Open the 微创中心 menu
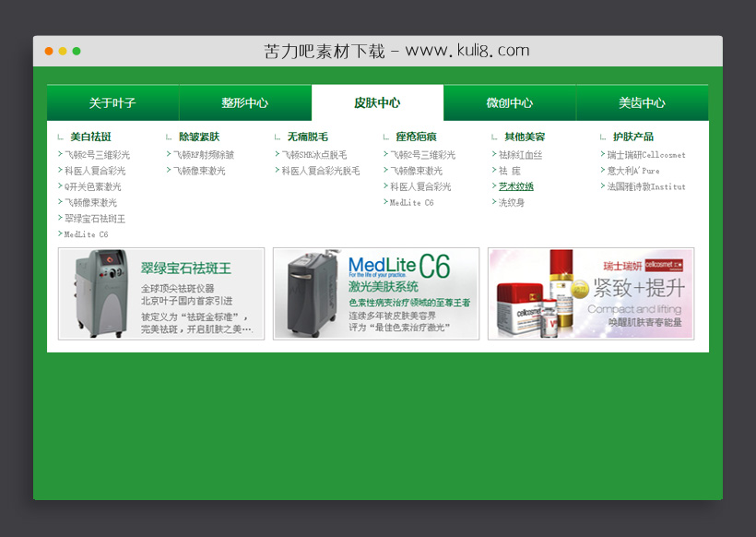 point(509,102)
